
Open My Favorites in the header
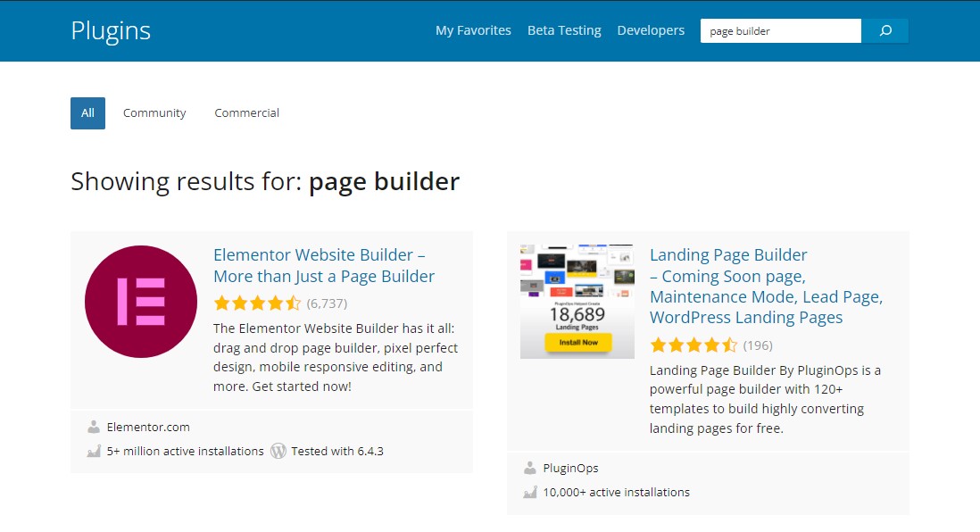pyautogui.click(x=473, y=30)
